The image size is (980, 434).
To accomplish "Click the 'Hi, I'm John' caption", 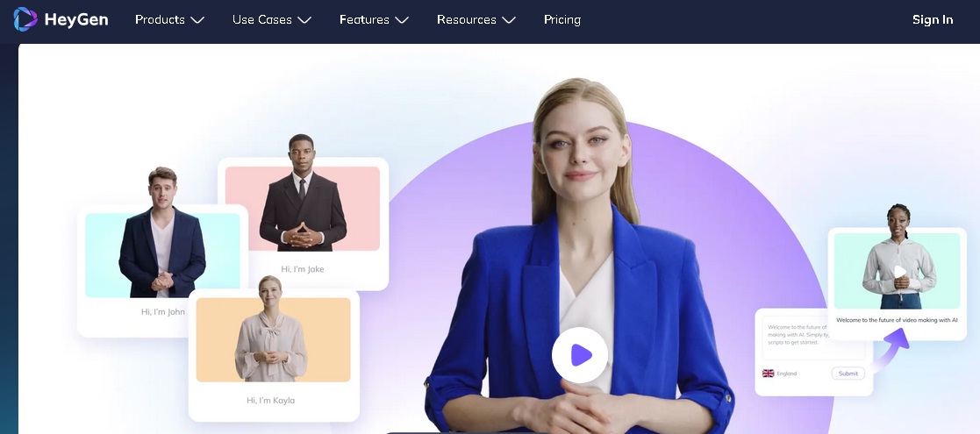I will tap(163, 311).
